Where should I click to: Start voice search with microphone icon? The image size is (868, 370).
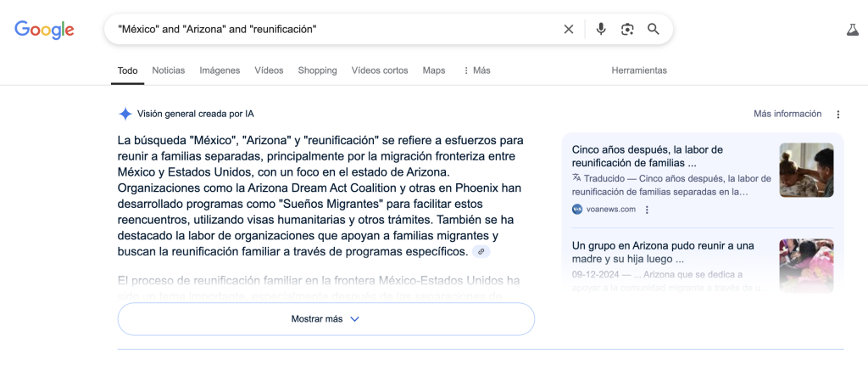tap(601, 30)
